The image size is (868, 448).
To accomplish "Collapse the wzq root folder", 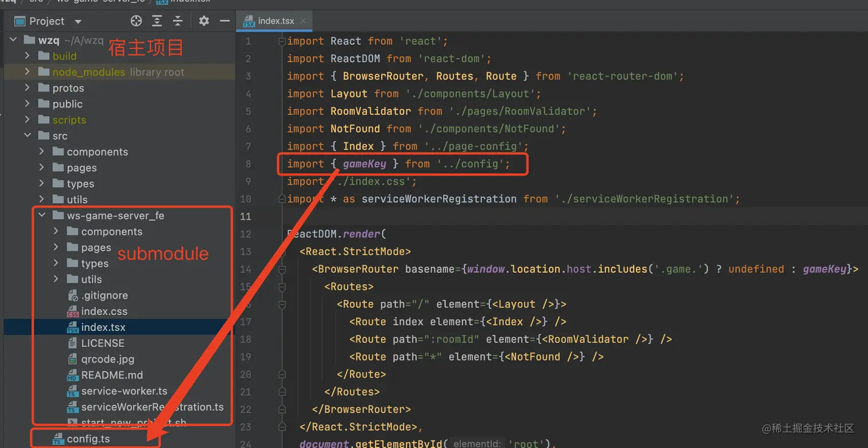I will pos(13,40).
